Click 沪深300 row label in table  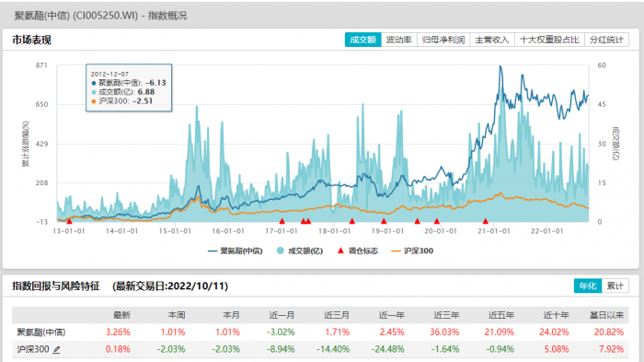33,349
